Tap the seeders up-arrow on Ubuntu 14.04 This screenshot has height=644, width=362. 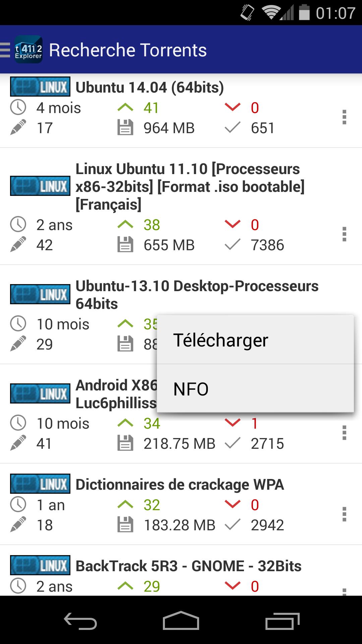point(125,108)
